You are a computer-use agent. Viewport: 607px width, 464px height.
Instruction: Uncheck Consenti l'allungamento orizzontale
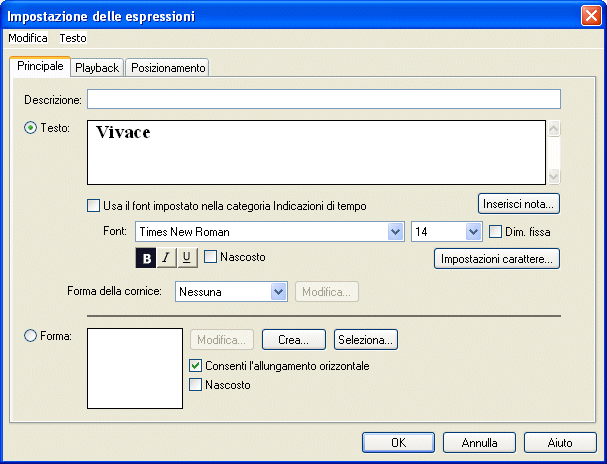pos(196,366)
